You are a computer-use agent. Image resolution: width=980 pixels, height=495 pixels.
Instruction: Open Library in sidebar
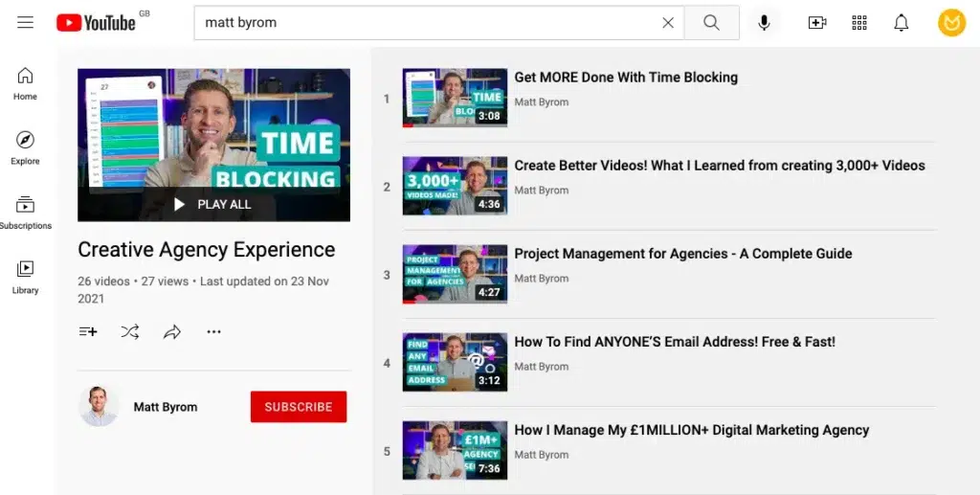coord(26,277)
